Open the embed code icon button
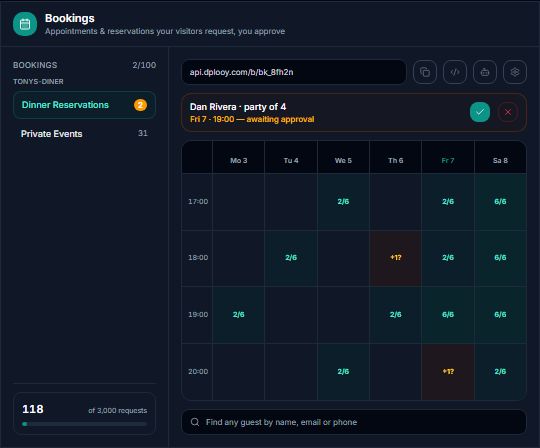 455,72
